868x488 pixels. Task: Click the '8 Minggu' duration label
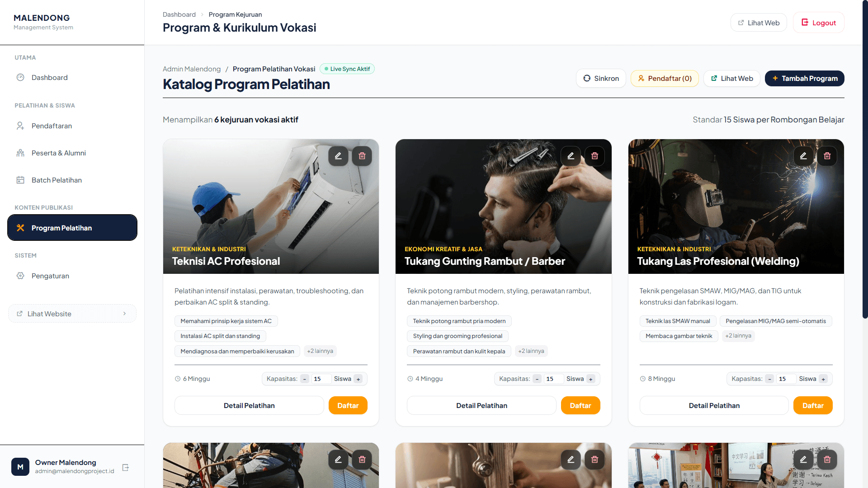click(x=658, y=379)
